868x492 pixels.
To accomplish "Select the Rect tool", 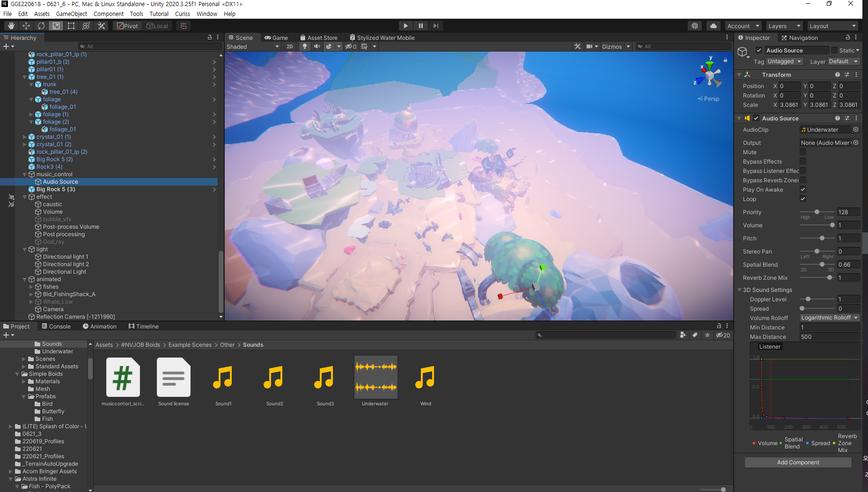I will 71,26.
